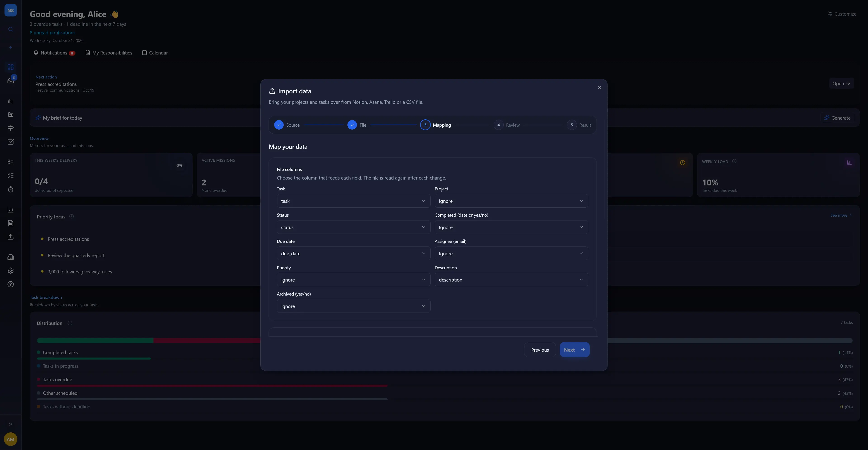Viewport: 868px width, 450px height.
Task: Open the 8 unread notifications link
Action: pos(53,33)
